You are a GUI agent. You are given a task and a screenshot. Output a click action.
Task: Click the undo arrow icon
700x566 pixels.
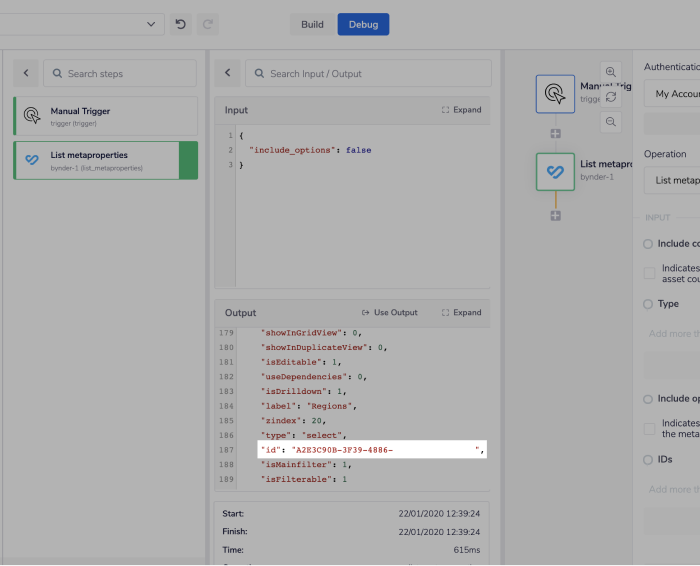click(x=181, y=24)
